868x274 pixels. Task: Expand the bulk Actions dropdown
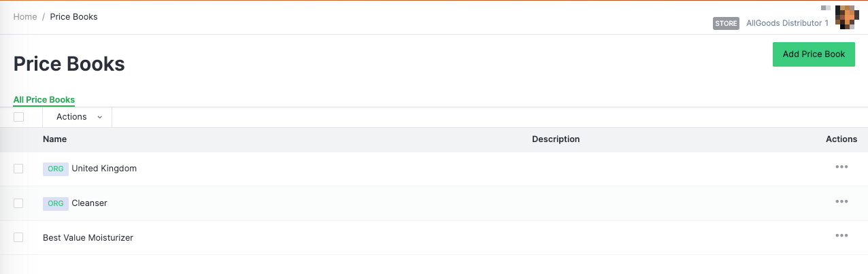click(x=79, y=117)
